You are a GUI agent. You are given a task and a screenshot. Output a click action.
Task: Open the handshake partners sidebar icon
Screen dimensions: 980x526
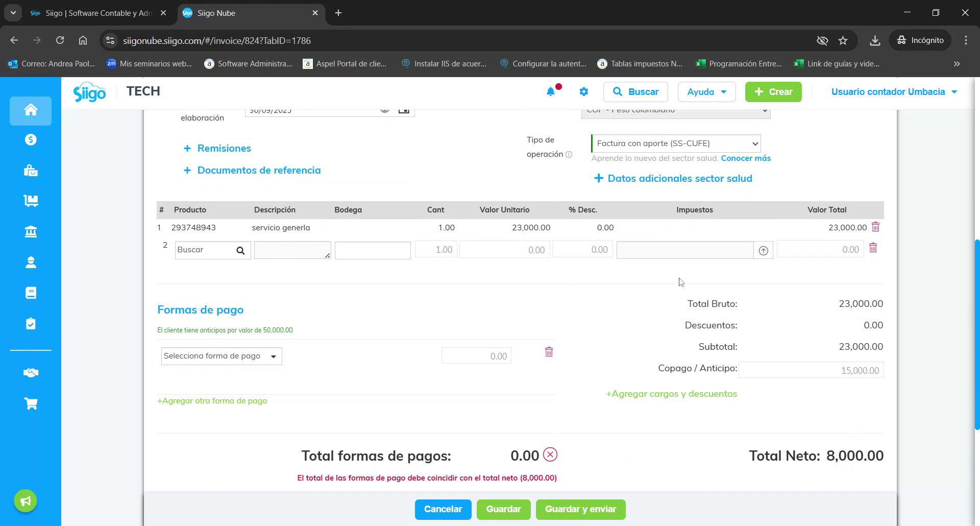[x=31, y=373]
